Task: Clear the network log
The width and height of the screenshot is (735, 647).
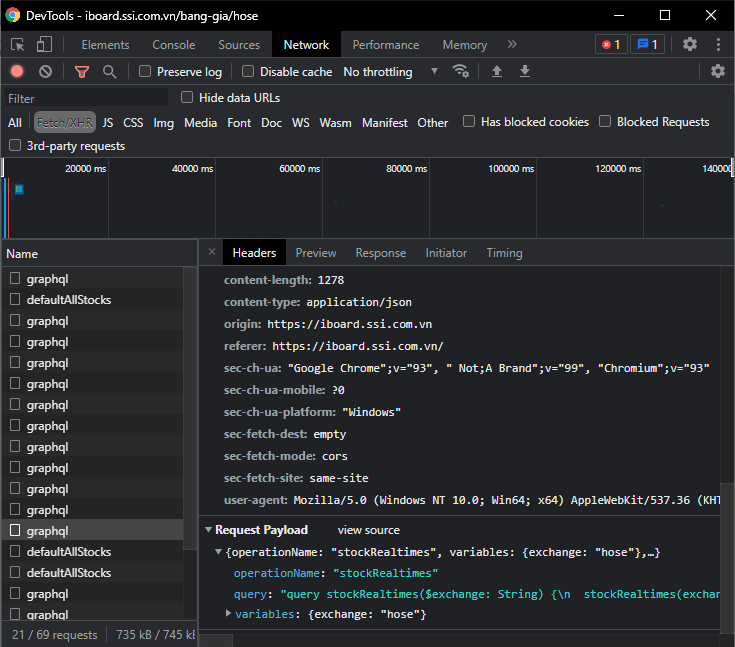Action: pos(45,71)
